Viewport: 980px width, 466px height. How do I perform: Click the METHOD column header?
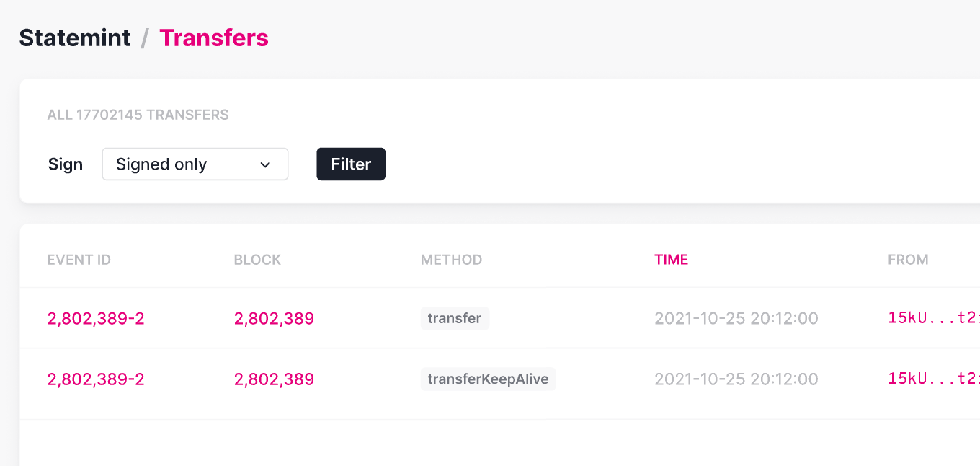click(x=451, y=259)
